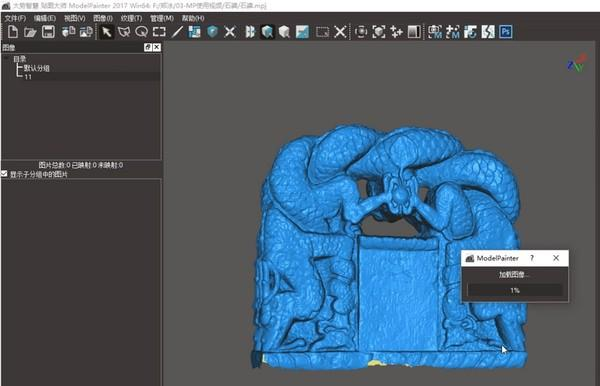Choose the polygon lasso selection tool
This screenshot has width=600, height=386.
[x=124, y=32]
